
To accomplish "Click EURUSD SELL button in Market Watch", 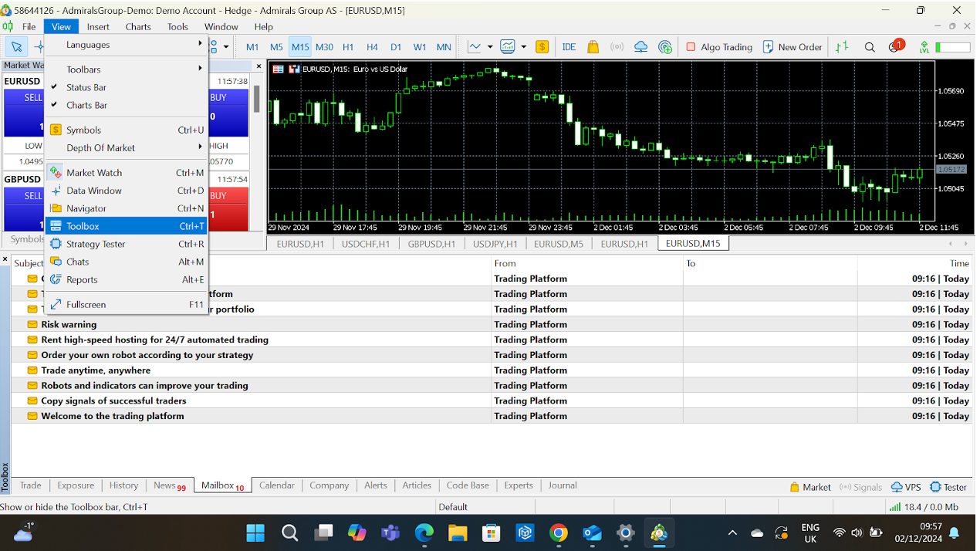I will (24, 113).
